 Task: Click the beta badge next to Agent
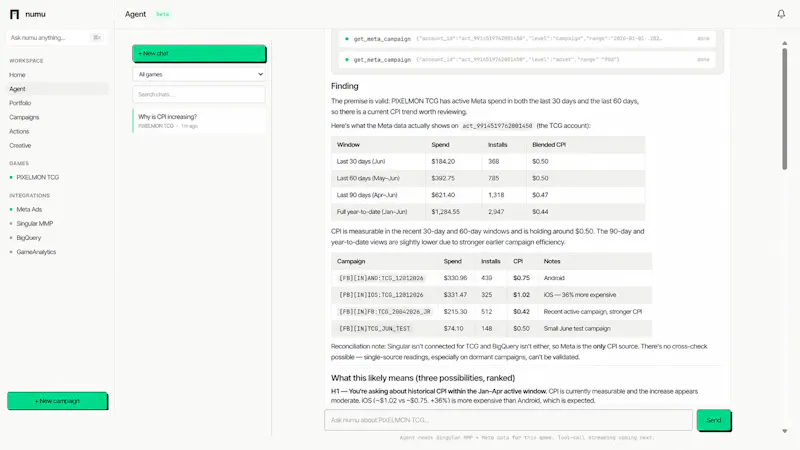click(x=163, y=14)
